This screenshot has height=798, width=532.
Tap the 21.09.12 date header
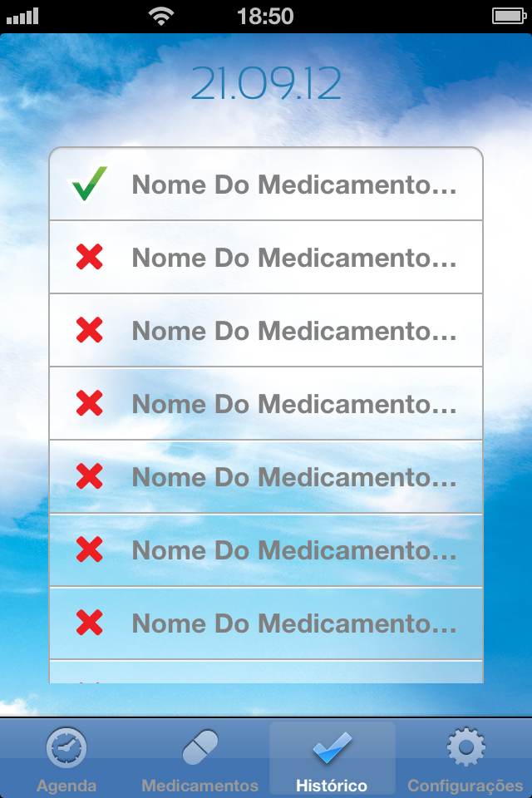click(266, 83)
